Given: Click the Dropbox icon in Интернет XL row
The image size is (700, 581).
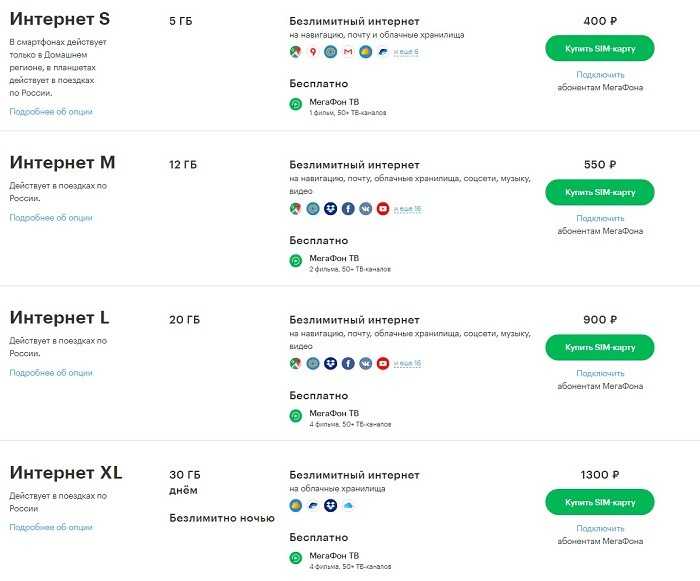Looking at the screenshot, I should click(x=330, y=506).
